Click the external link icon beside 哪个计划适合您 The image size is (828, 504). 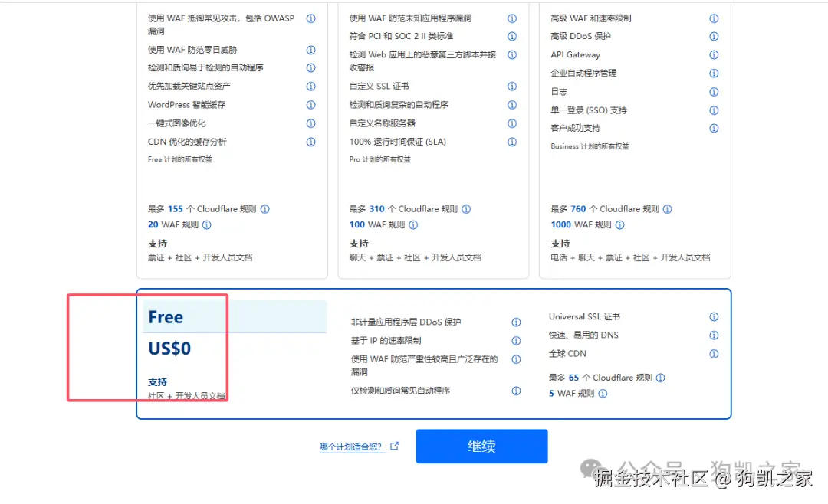(395, 445)
